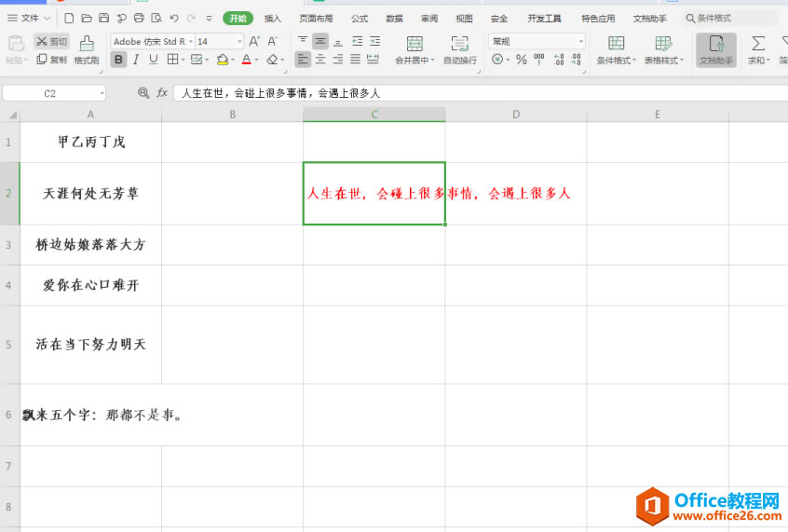The height and width of the screenshot is (532, 788).
Task: Switch to the 审阅 tab
Action: point(429,19)
